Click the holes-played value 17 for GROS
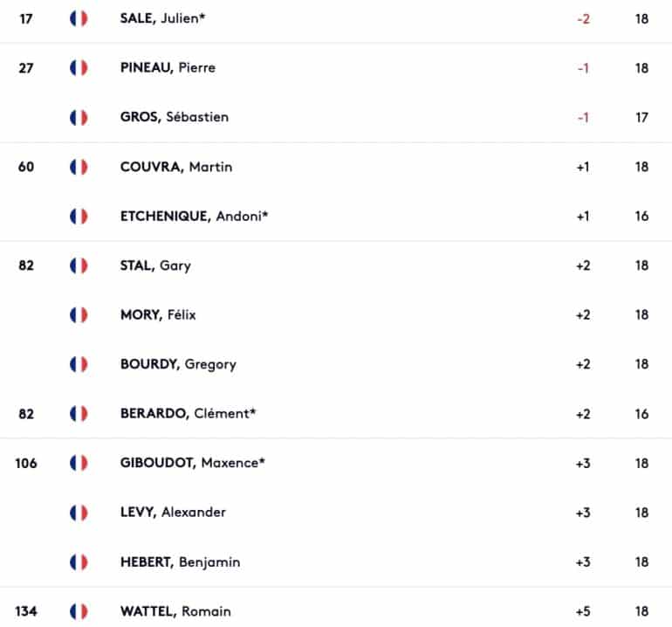This screenshot has height=627, width=672. click(641, 118)
